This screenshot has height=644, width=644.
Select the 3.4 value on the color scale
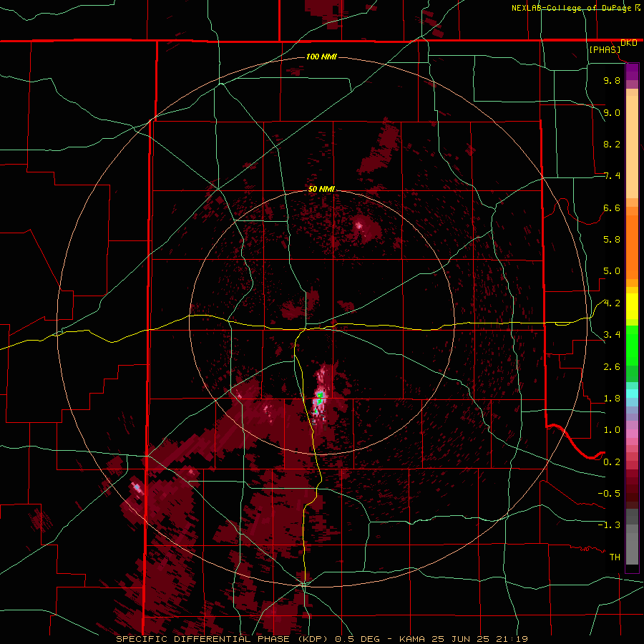tap(612, 335)
